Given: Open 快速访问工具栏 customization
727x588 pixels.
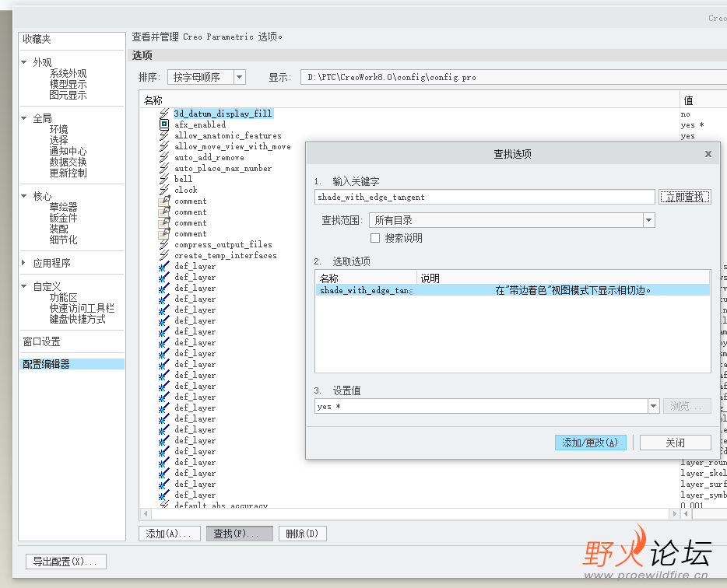Looking at the screenshot, I should pyautogui.click(x=82, y=308).
